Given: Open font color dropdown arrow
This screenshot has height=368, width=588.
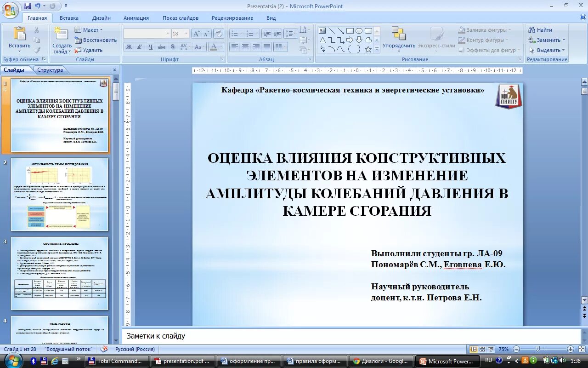Looking at the screenshot, I should (x=220, y=47).
